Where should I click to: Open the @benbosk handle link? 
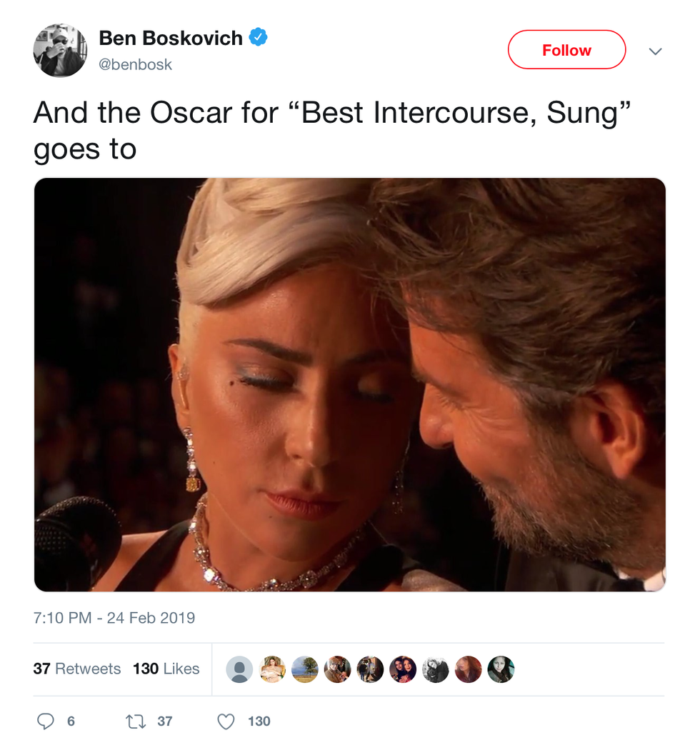136,64
